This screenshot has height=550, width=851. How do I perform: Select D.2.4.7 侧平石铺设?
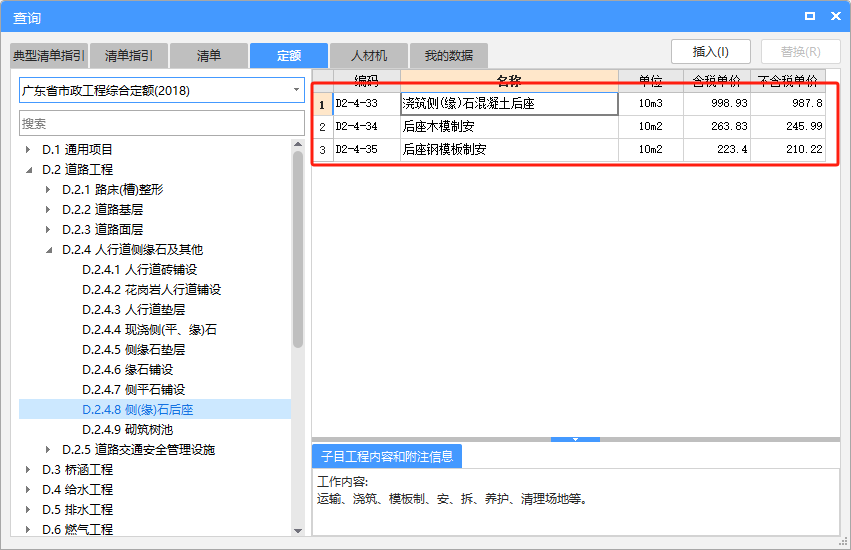point(134,390)
